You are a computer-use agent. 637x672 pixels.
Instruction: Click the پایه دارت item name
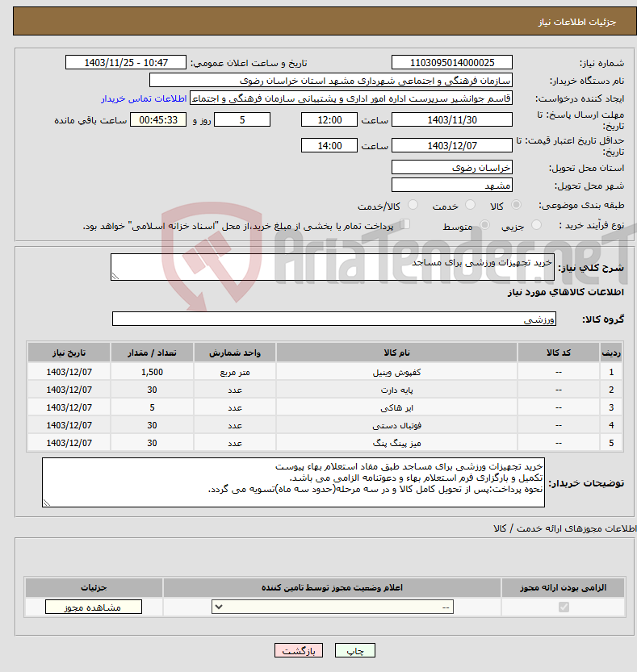(396, 390)
